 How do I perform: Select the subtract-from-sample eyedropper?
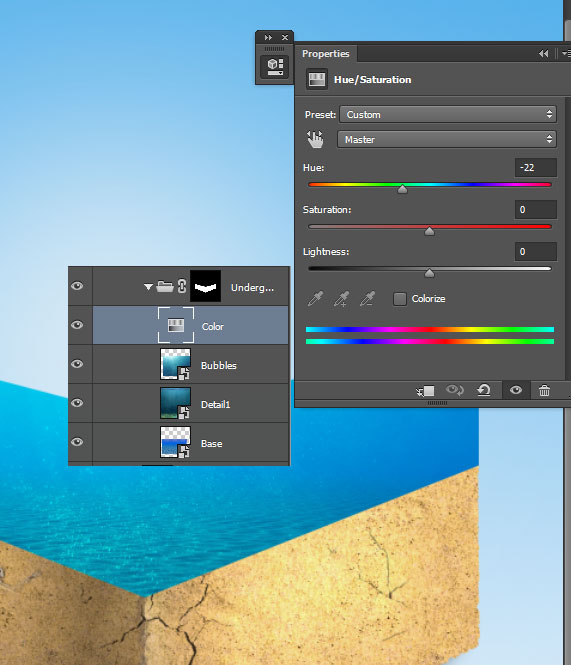click(x=367, y=299)
